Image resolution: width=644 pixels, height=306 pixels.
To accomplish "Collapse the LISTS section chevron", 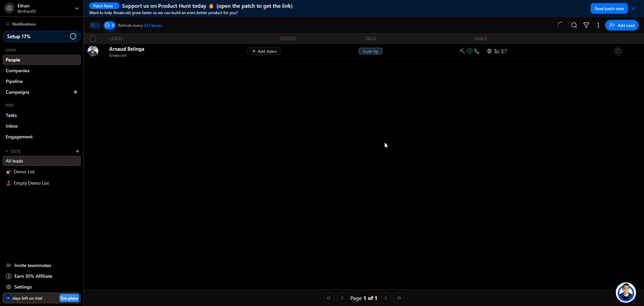I will tap(7, 151).
